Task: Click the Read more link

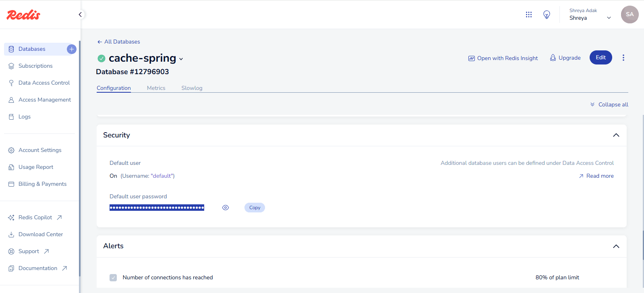Action: 596,176
